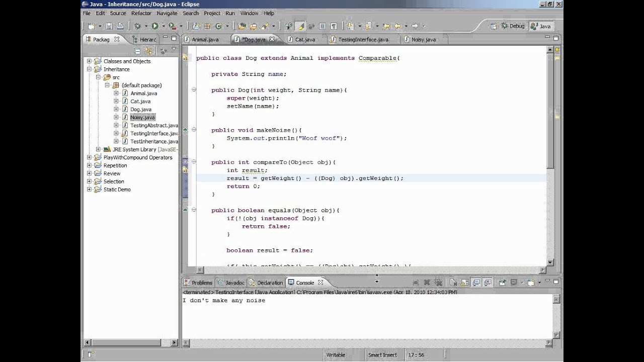The width and height of the screenshot is (644, 362).
Task: Switch to Problems view tab
Action: (x=198, y=283)
